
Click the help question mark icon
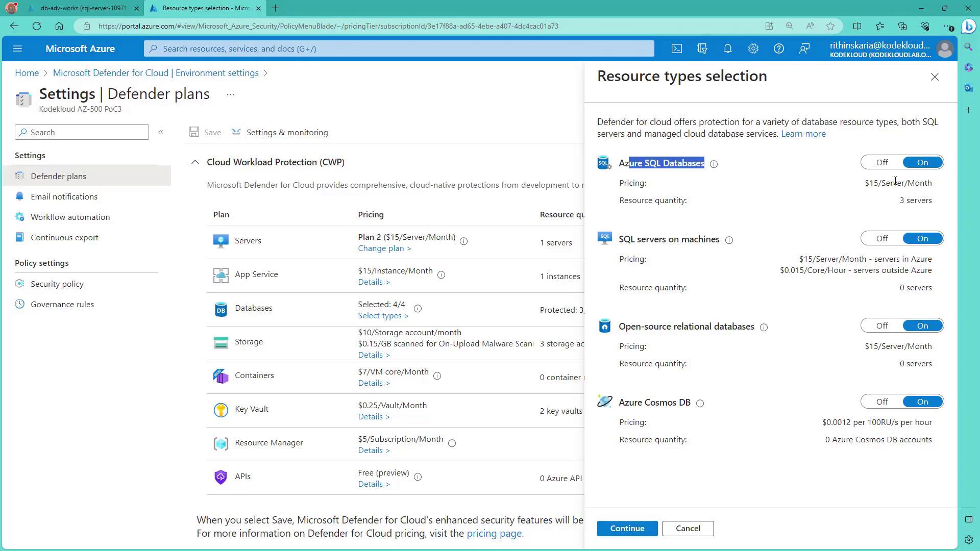(x=778, y=49)
